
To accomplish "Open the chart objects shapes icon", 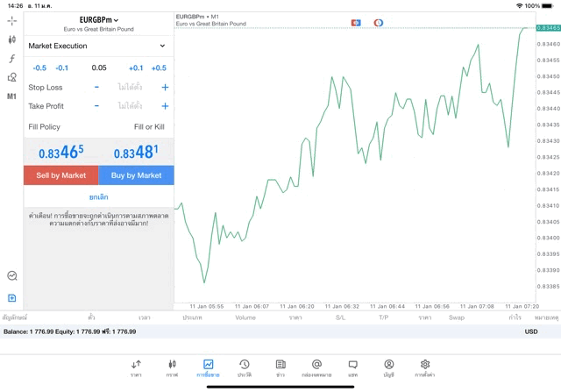I will (11, 77).
